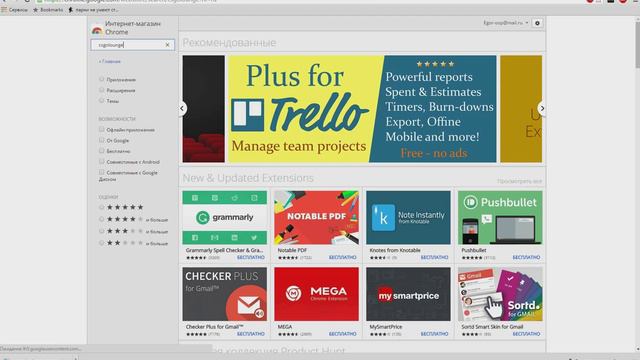The height and width of the screenshot is (360, 640).
Task: Open the Bookmarks star bookmark
Action: pos(48,9)
